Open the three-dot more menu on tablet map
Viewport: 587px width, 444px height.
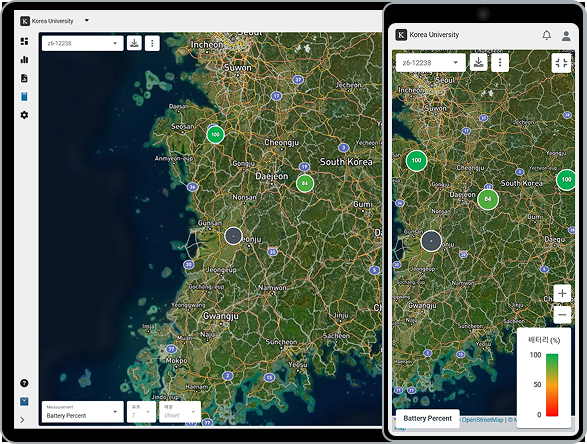152,43
